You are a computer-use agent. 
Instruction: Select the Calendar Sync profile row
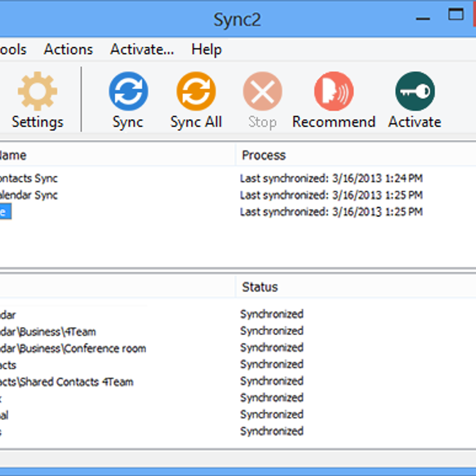pyautogui.click(x=29, y=195)
